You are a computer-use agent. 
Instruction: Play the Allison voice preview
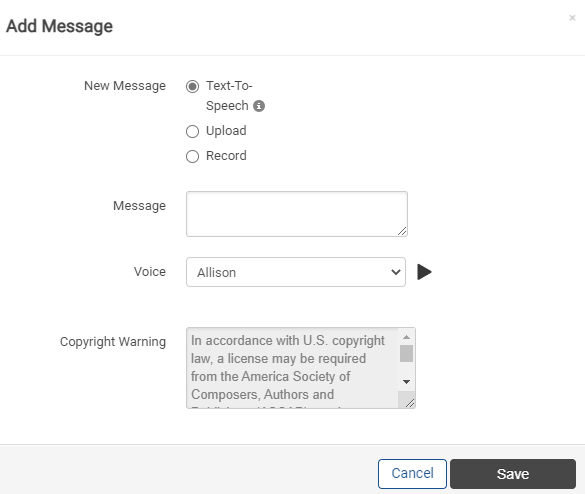pyautogui.click(x=424, y=272)
